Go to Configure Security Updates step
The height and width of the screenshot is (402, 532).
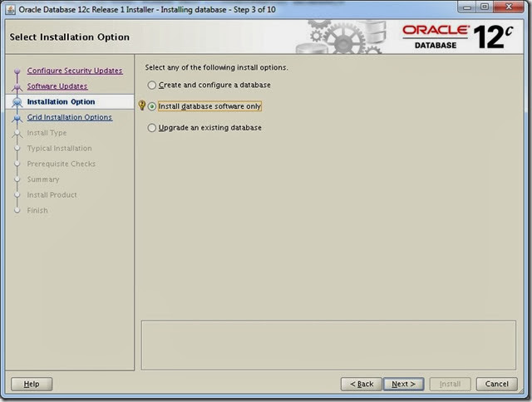tap(75, 71)
